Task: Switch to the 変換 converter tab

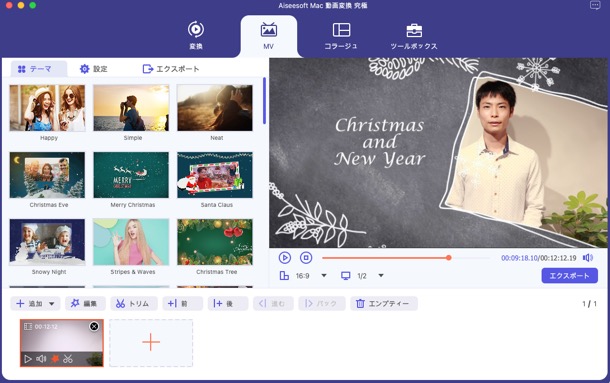Action: [196, 37]
